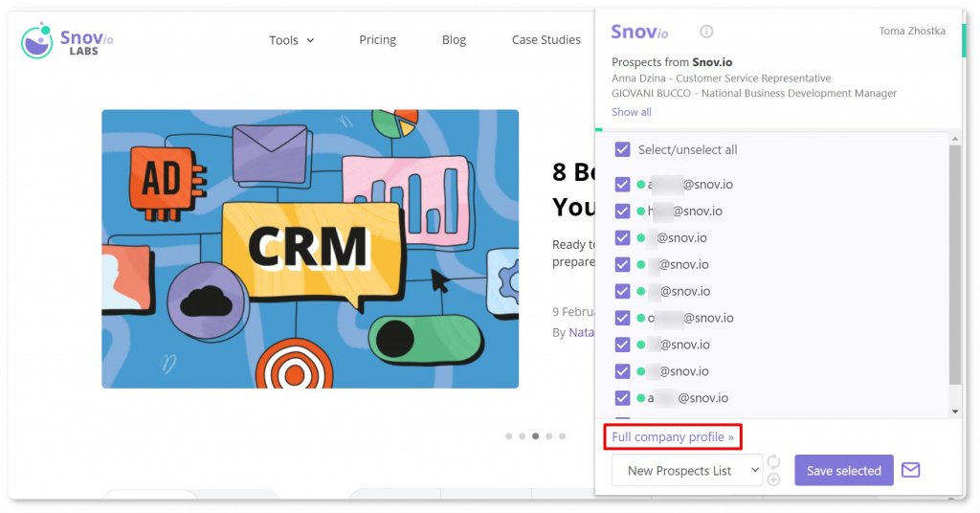Select the active third carousel dot
980x513 pixels.
point(536,436)
